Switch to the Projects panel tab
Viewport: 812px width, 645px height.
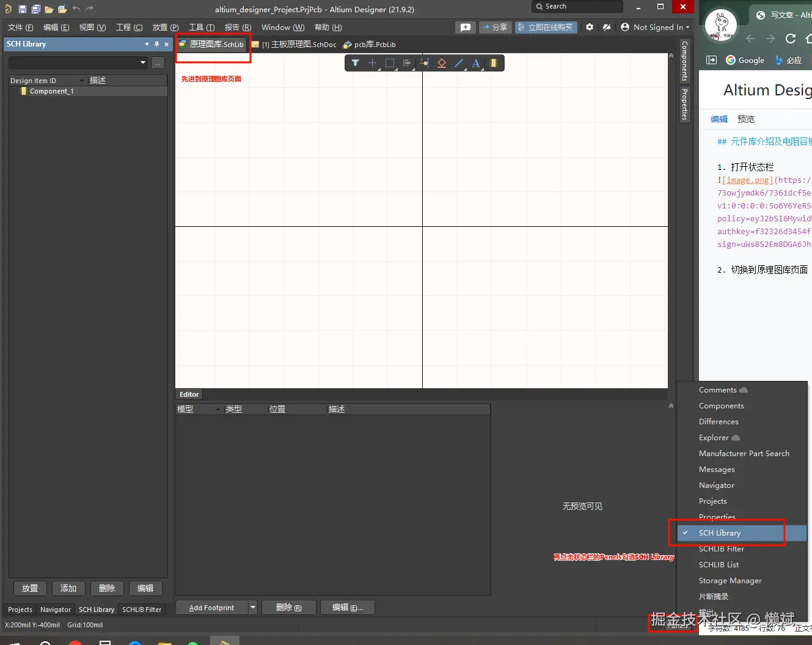click(x=20, y=610)
